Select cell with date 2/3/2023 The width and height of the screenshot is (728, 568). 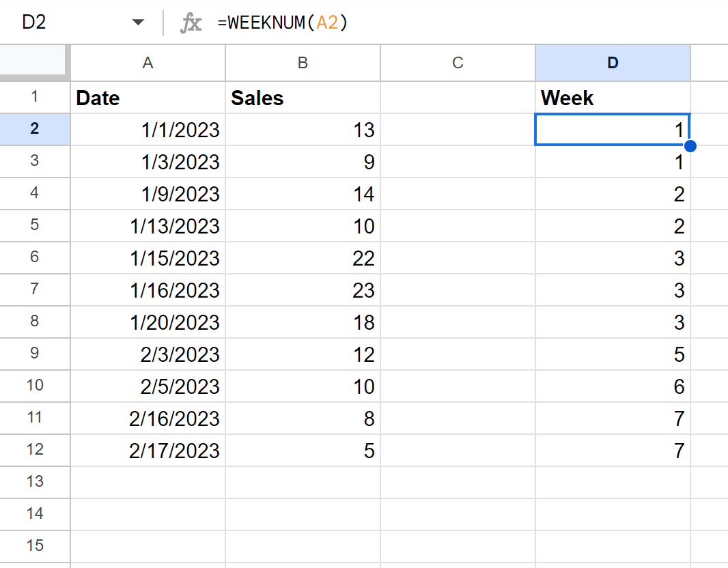pyautogui.click(x=148, y=354)
